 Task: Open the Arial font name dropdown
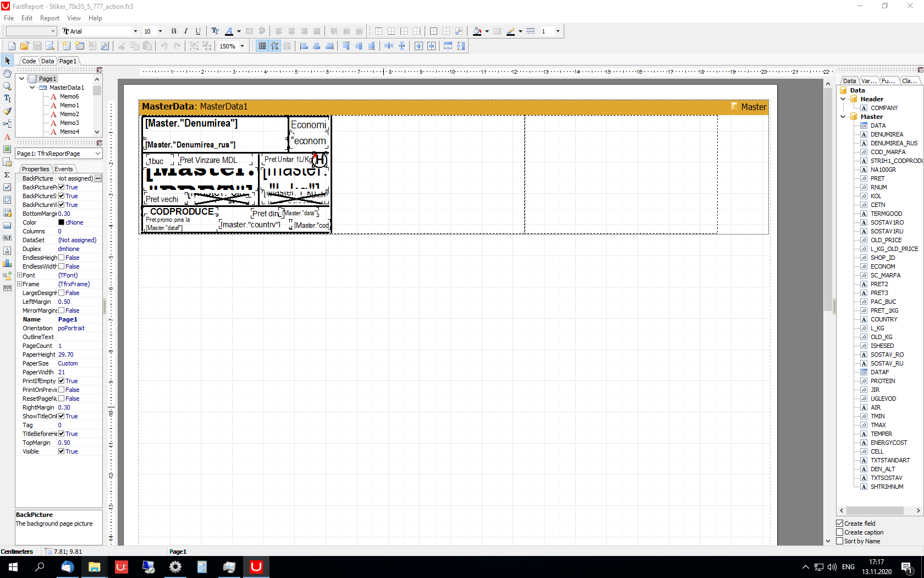135,31
